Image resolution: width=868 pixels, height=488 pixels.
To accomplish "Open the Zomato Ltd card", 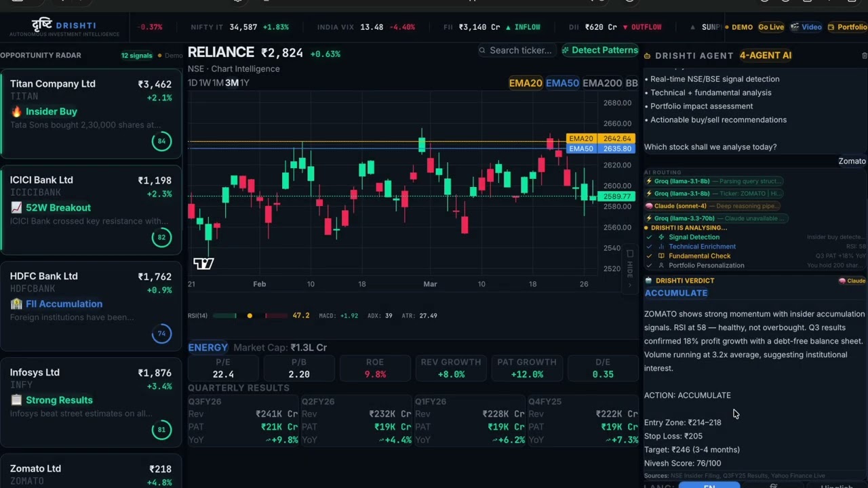I will (x=91, y=471).
